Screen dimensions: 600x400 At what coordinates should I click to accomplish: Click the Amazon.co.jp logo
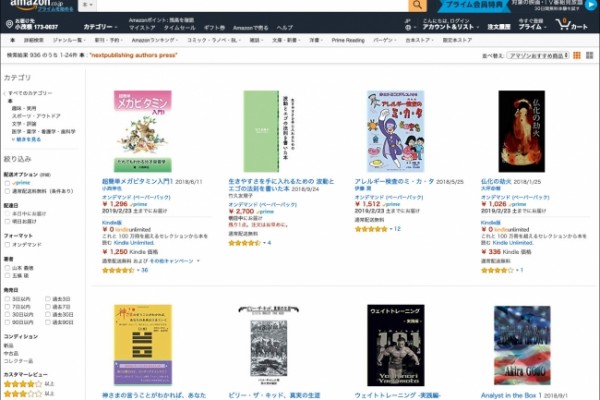click(x=36, y=5)
